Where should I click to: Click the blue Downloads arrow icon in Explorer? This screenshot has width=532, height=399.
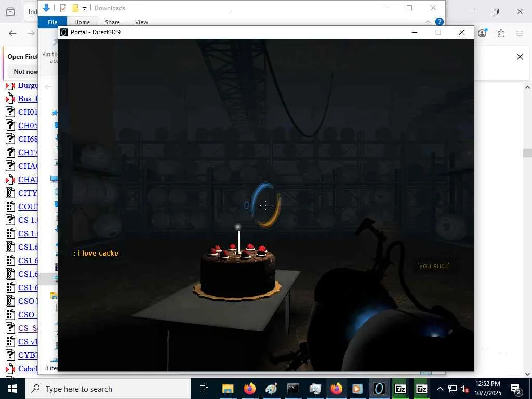click(x=46, y=8)
